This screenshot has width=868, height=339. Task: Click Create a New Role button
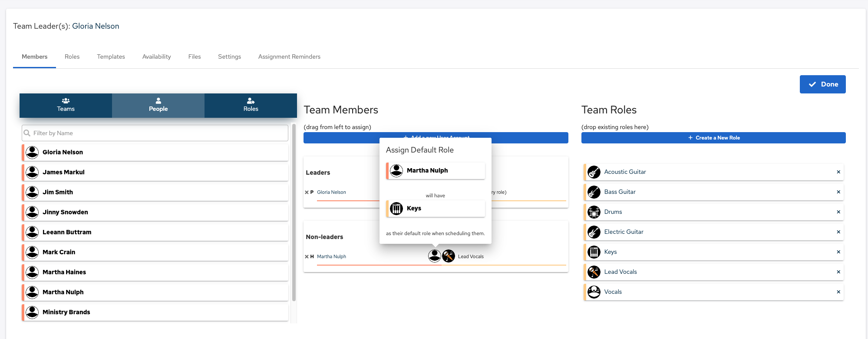tap(713, 138)
